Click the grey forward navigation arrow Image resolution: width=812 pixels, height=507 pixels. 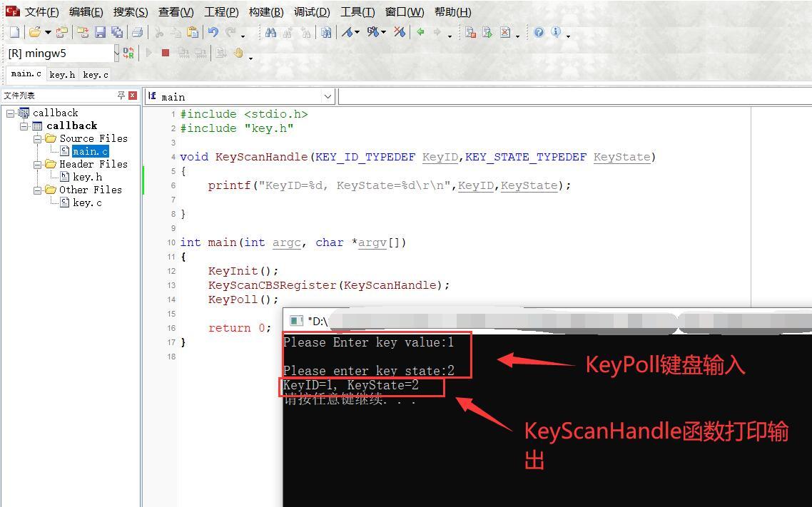tap(437, 32)
